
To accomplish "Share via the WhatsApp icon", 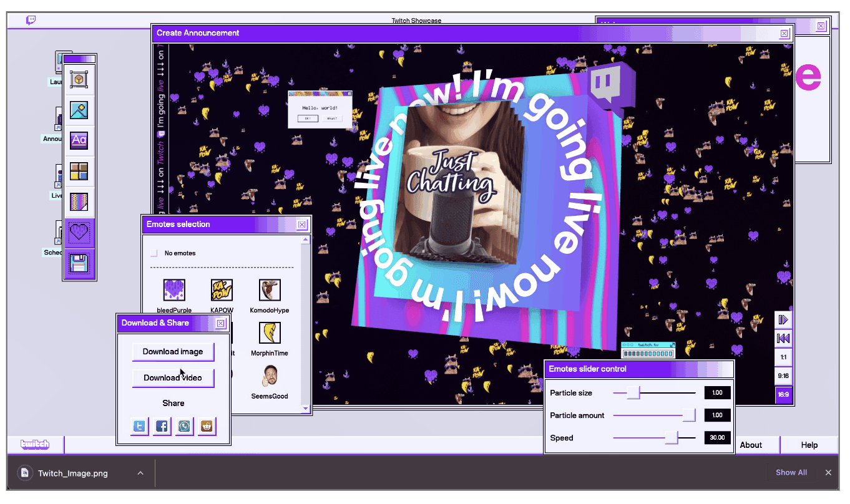I will point(185,427).
